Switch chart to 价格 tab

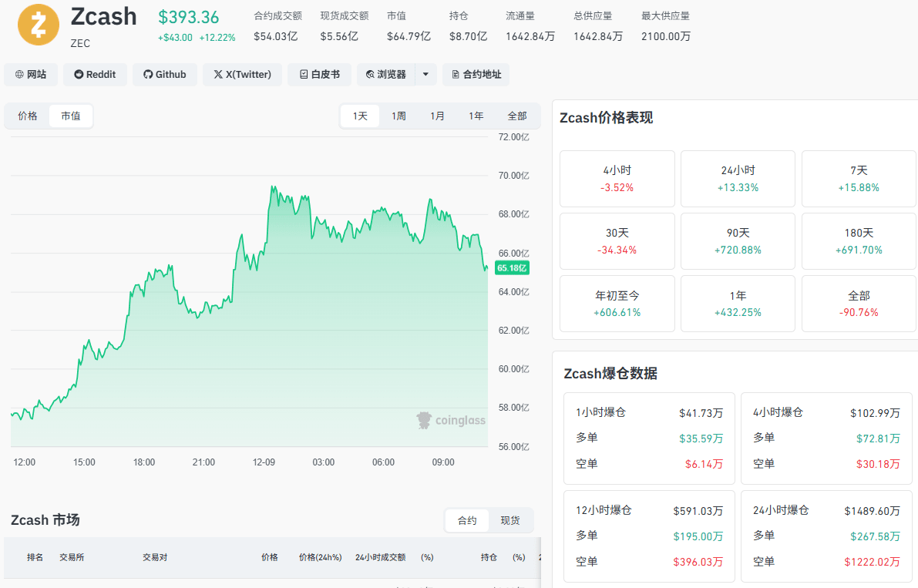pos(28,116)
